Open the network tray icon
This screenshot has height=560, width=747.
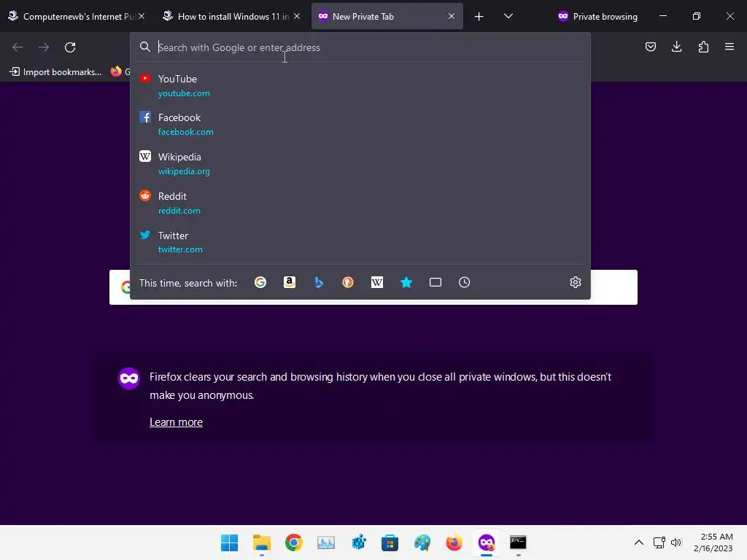(x=659, y=542)
